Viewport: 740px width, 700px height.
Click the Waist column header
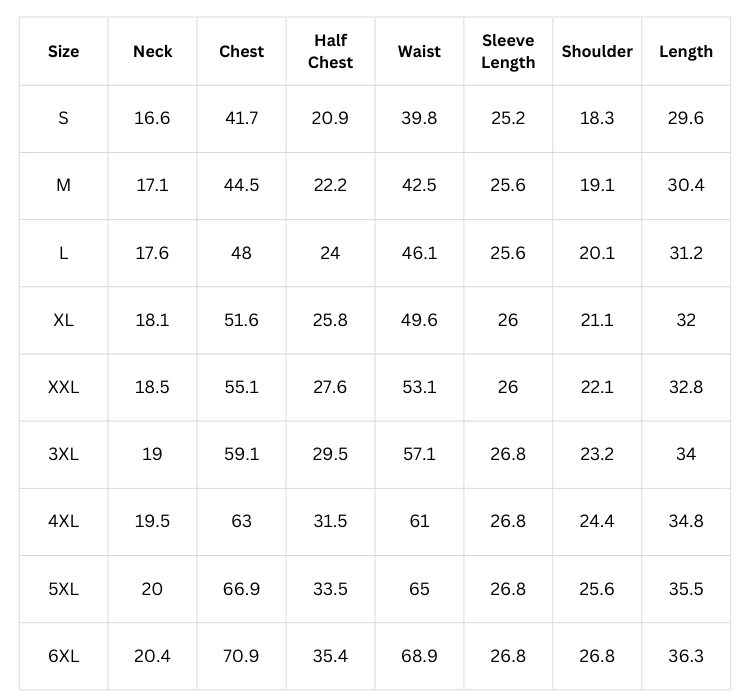[419, 51]
